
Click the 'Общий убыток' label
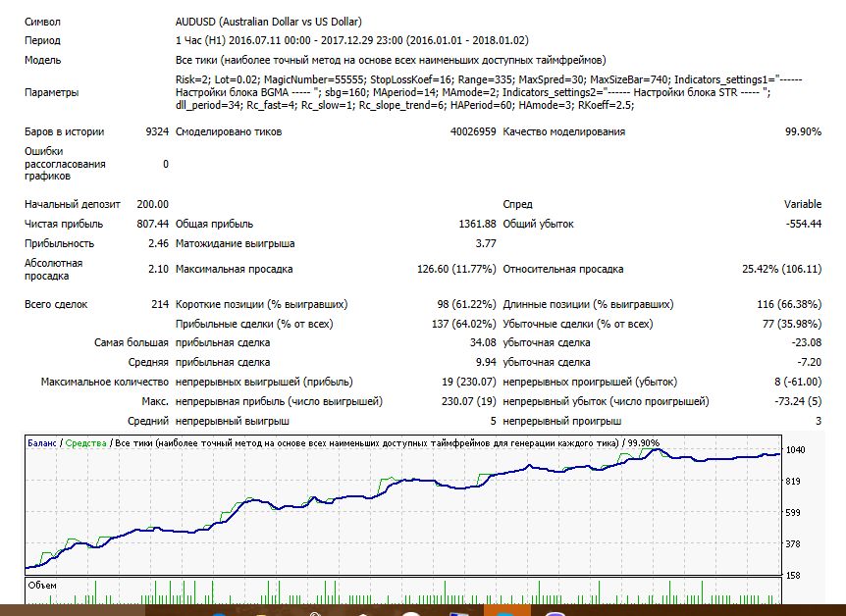(x=538, y=224)
